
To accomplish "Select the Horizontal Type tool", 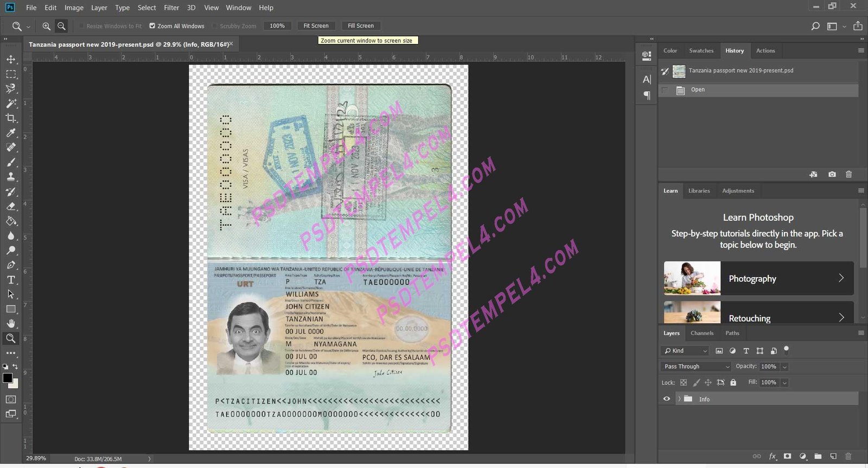I will [11, 280].
